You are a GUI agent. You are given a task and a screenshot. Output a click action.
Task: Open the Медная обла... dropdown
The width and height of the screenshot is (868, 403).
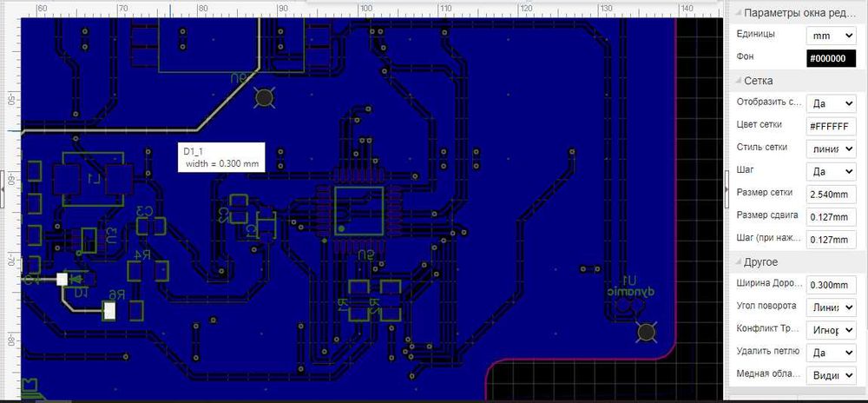coord(831,375)
